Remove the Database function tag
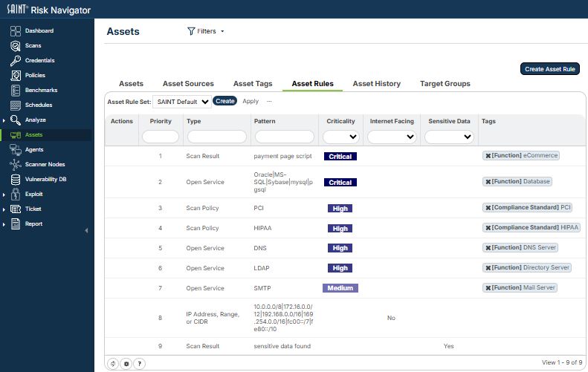This screenshot has width=588, height=372. (488, 182)
